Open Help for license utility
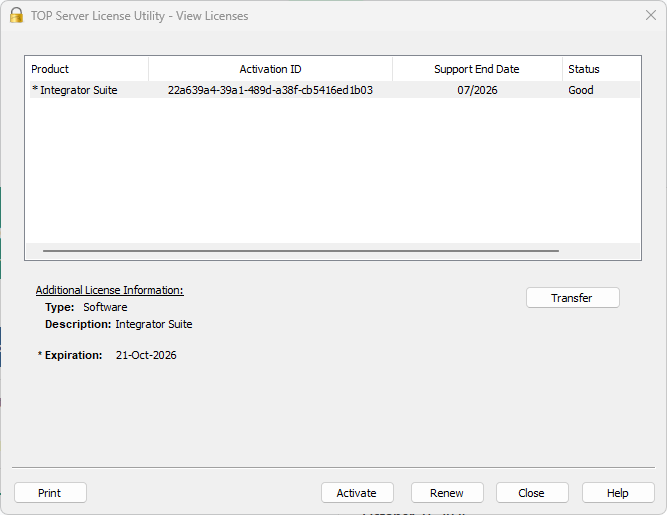Viewport: 667px width, 515px height. tap(618, 493)
